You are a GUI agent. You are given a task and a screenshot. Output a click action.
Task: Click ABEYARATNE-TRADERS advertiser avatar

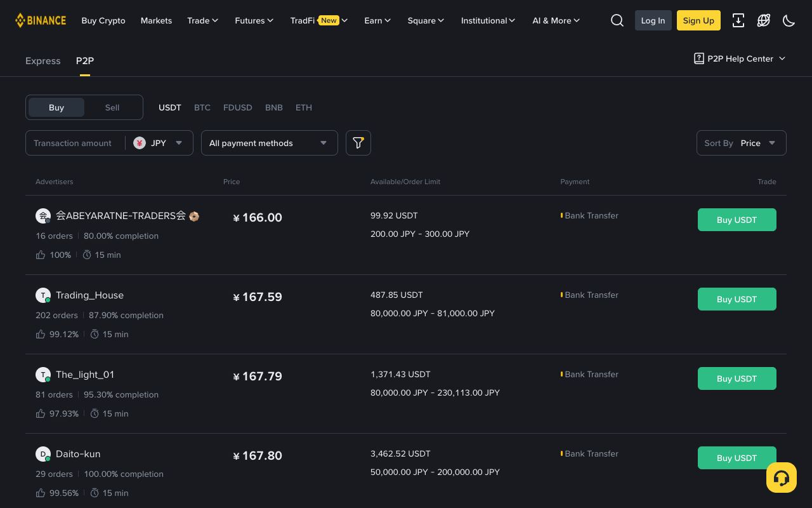[43, 216]
